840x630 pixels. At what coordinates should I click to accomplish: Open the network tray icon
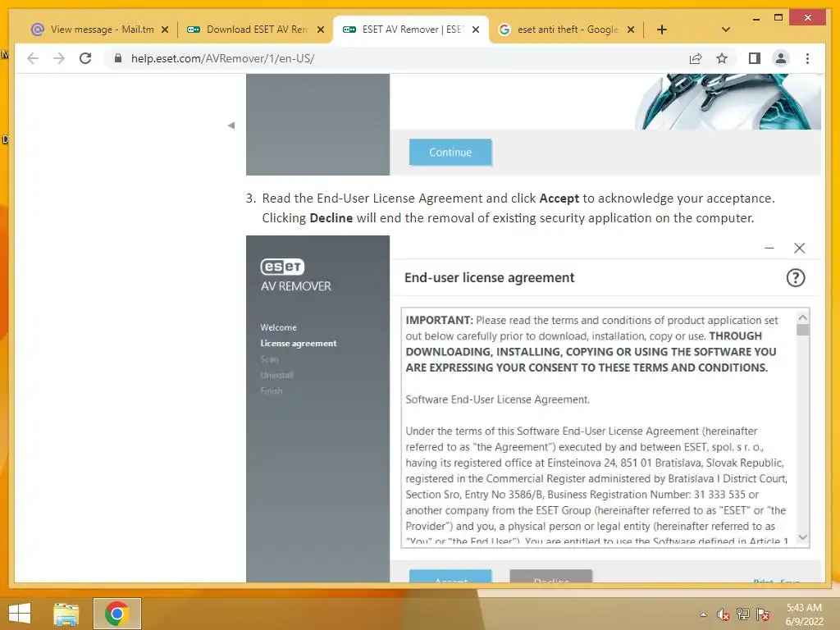pos(743,614)
